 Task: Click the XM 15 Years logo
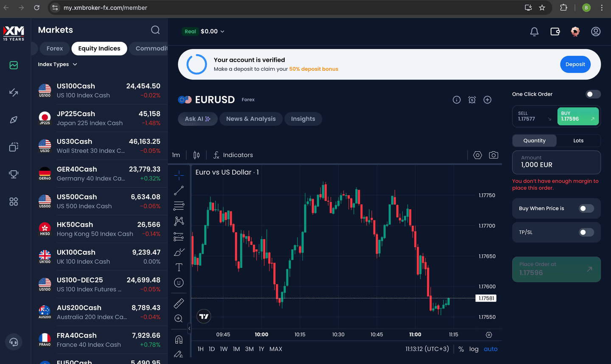14,33
